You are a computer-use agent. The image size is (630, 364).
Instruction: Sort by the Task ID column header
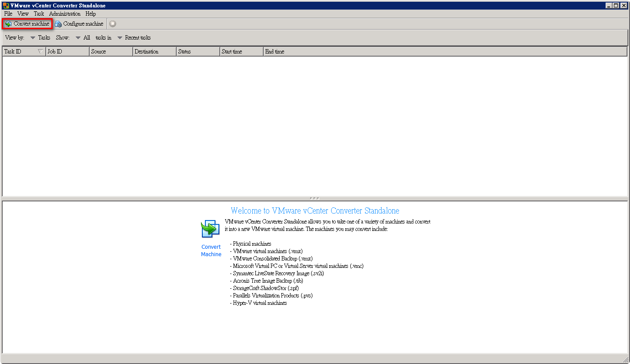point(24,51)
